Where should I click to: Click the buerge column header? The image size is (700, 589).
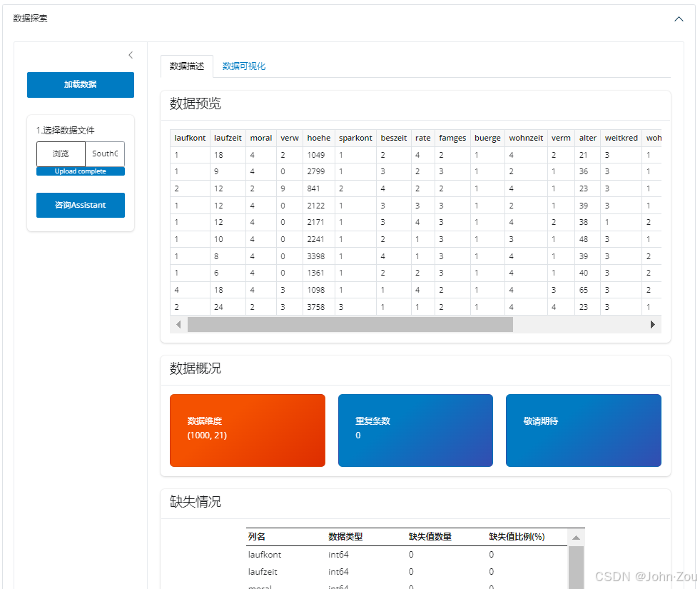coord(487,138)
